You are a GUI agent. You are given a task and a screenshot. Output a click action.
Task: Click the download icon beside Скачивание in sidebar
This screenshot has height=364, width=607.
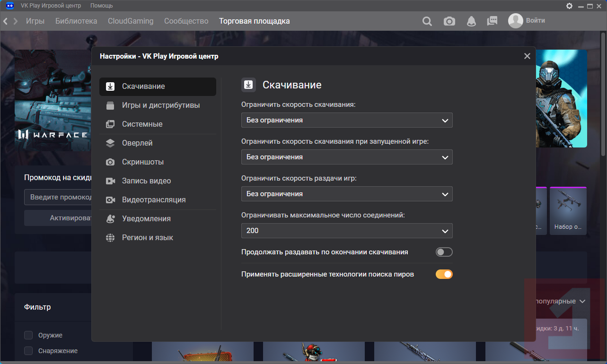point(110,87)
